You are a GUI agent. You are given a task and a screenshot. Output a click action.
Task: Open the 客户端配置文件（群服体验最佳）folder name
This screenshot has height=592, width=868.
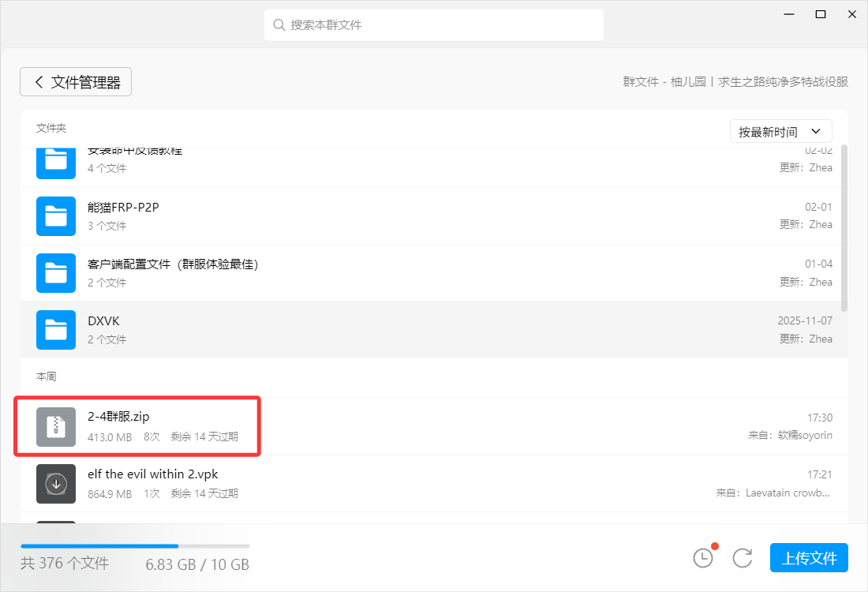coord(173,264)
